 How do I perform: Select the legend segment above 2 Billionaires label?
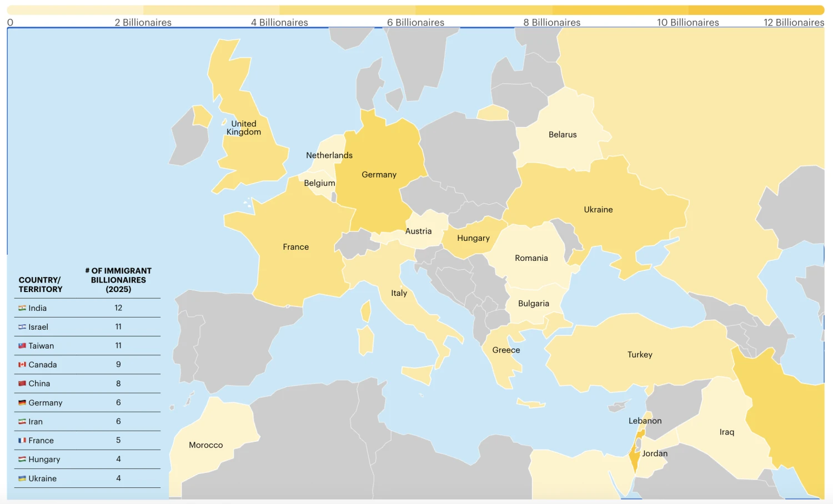click(143, 10)
